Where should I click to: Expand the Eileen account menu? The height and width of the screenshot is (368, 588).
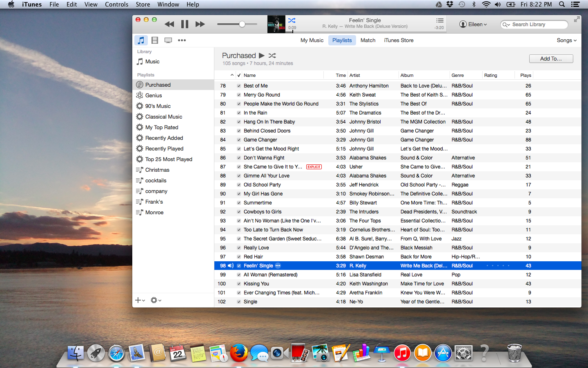473,25
